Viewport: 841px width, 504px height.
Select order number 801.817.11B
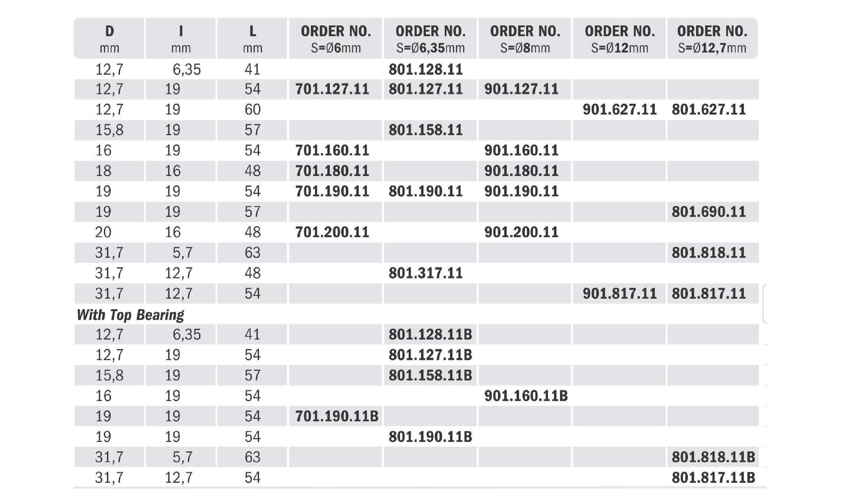[x=713, y=478]
